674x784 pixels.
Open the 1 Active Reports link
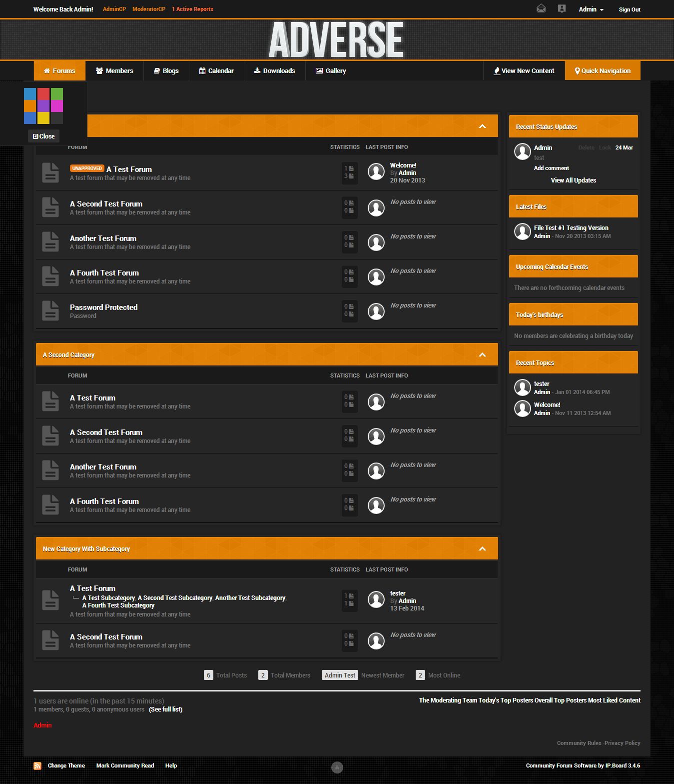(x=192, y=9)
